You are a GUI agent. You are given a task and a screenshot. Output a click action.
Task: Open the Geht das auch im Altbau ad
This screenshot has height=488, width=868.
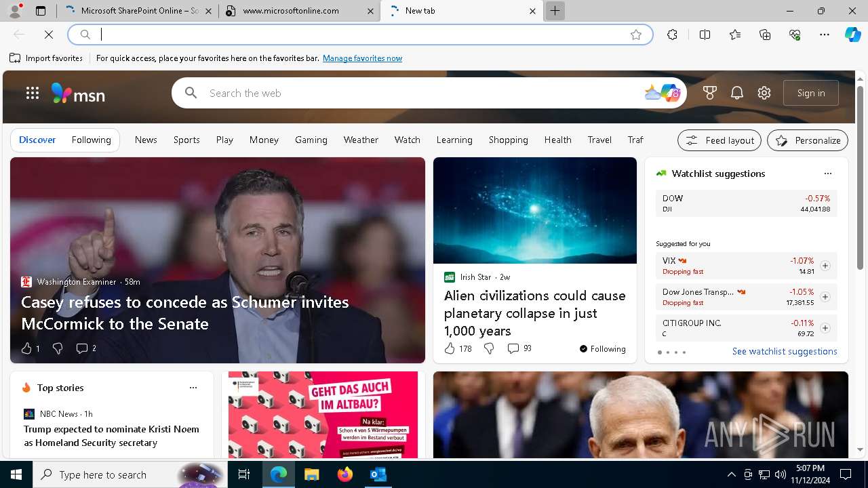click(x=323, y=415)
